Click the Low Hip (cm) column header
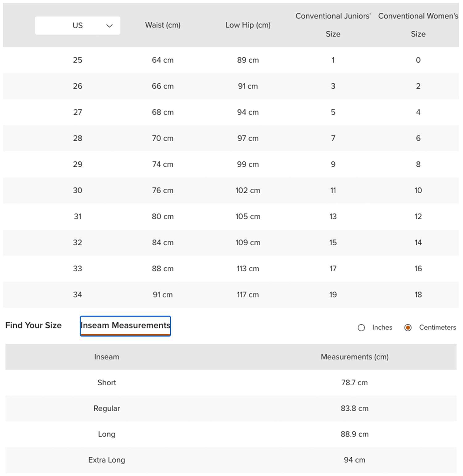 (248, 25)
